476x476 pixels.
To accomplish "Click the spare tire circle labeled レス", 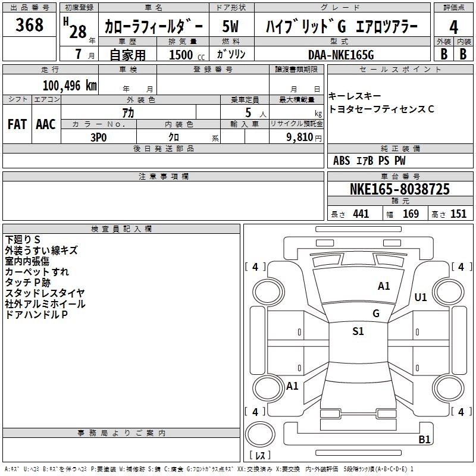I will [x=260, y=440].
